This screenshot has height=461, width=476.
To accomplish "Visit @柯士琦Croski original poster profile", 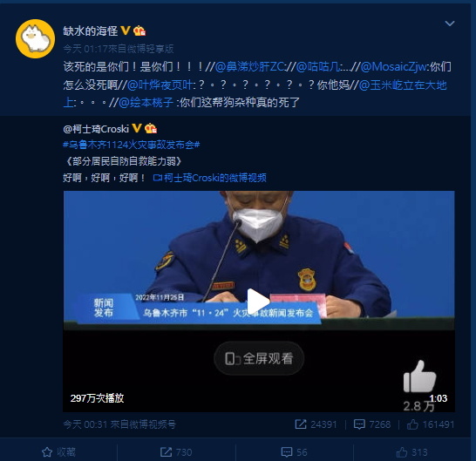I will [96, 129].
